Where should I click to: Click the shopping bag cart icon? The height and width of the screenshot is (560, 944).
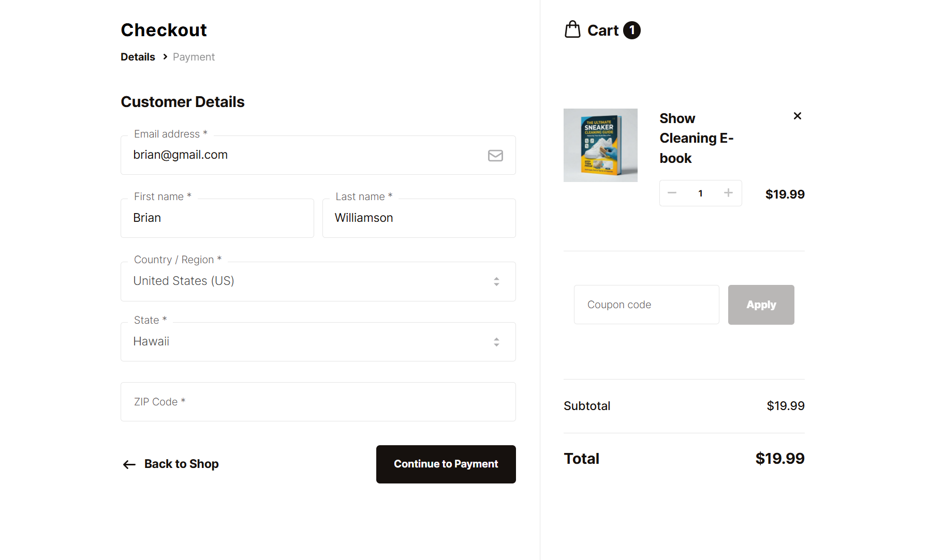tap(572, 29)
